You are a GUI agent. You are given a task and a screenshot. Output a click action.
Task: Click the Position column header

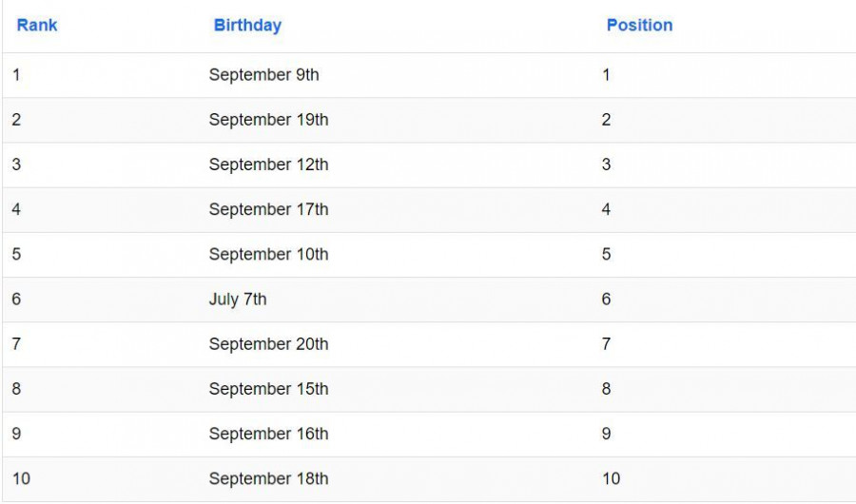point(639,26)
